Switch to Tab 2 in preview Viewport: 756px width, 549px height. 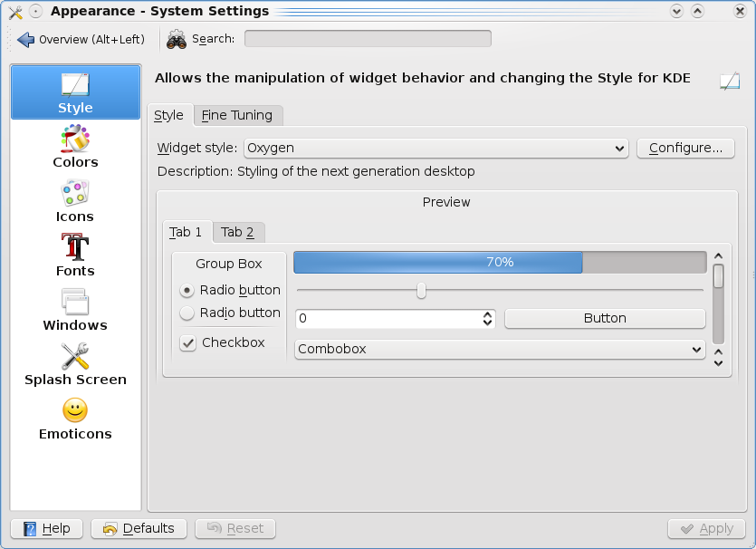[238, 232]
